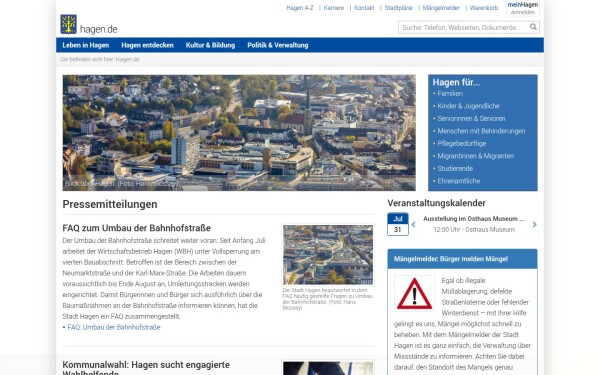Image resolution: width=600 pixels, height=375 pixels.
Task: Open Hagen entdecken menu
Action: coord(147,45)
